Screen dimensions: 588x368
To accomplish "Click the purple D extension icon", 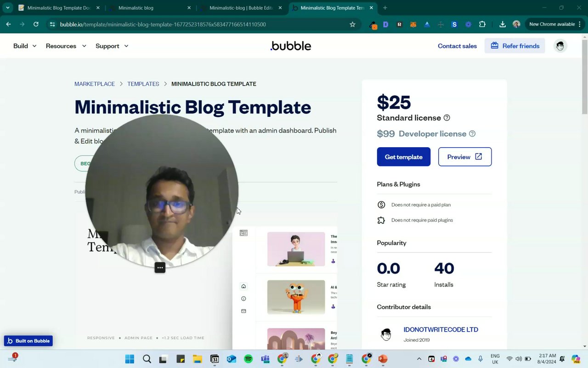I will point(385,24).
